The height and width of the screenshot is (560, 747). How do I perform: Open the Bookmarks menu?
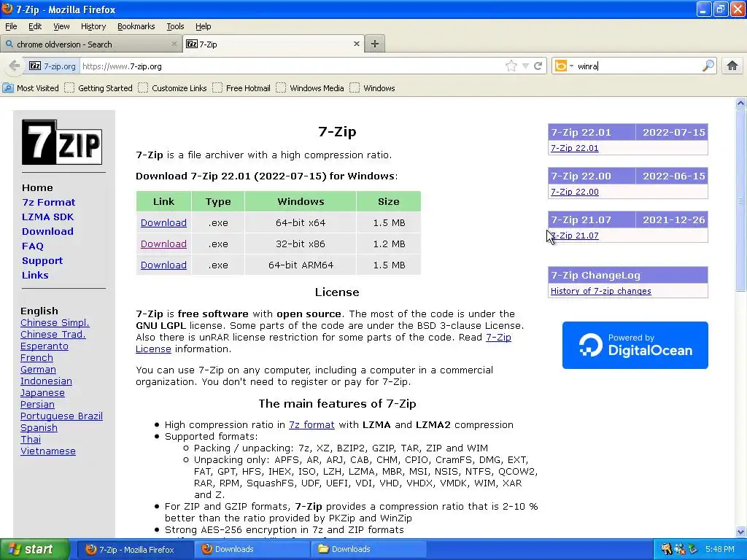(136, 26)
